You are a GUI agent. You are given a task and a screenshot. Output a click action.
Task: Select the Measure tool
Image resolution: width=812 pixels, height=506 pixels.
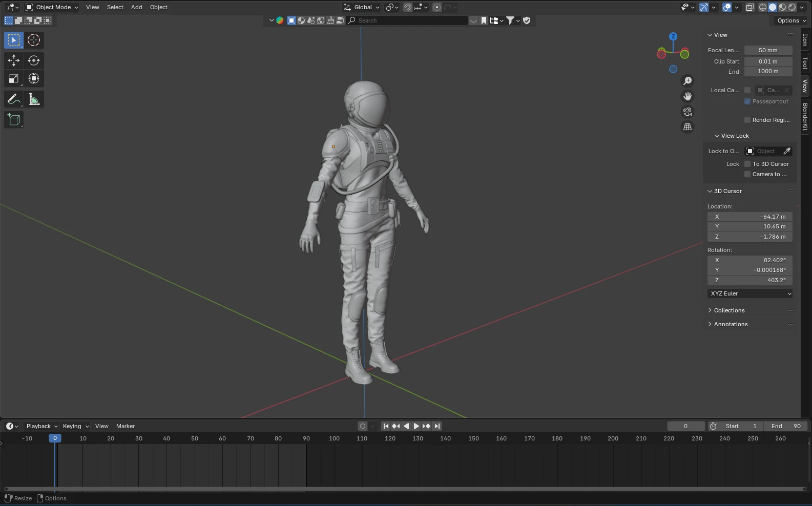34,99
